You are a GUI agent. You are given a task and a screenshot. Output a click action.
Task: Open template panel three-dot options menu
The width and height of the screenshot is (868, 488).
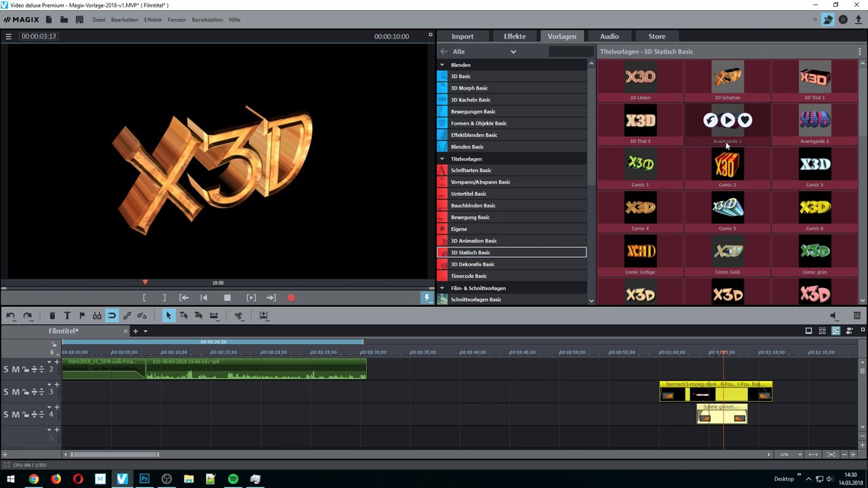(x=860, y=52)
